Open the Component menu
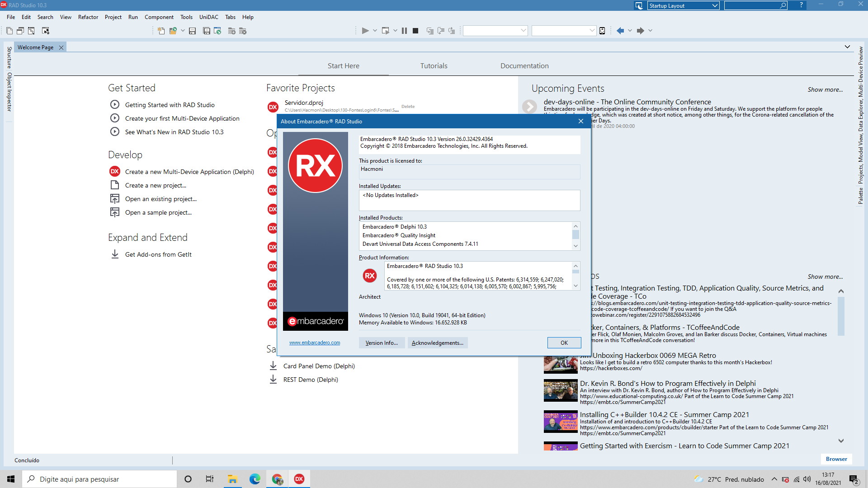868x488 pixels. click(x=159, y=17)
